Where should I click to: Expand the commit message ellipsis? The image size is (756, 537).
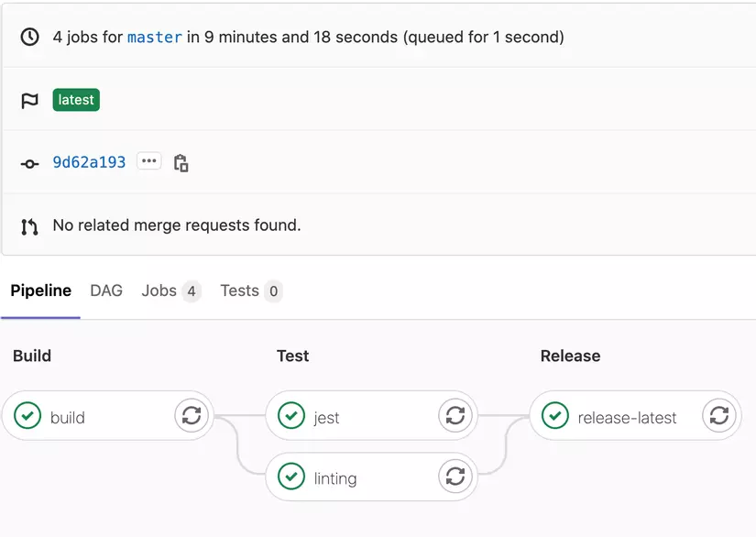point(149,161)
